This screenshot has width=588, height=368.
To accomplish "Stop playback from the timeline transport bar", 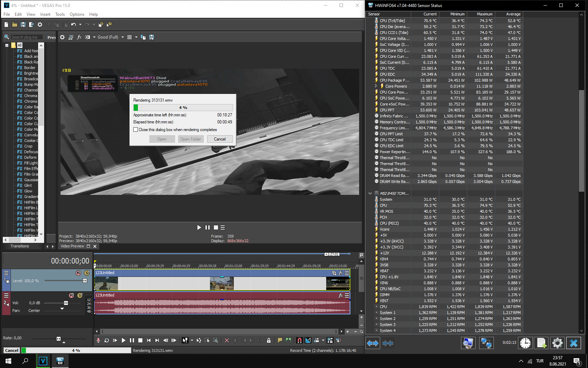I will coord(140,340).
